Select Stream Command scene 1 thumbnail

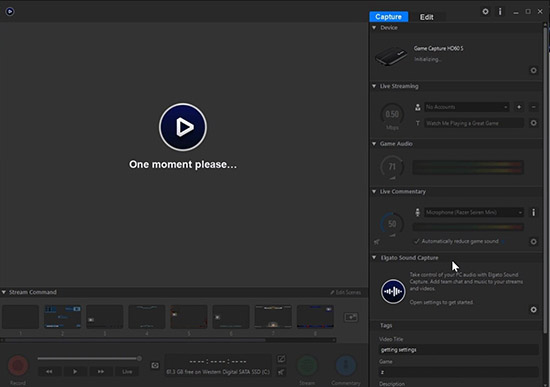pos(20,317)
